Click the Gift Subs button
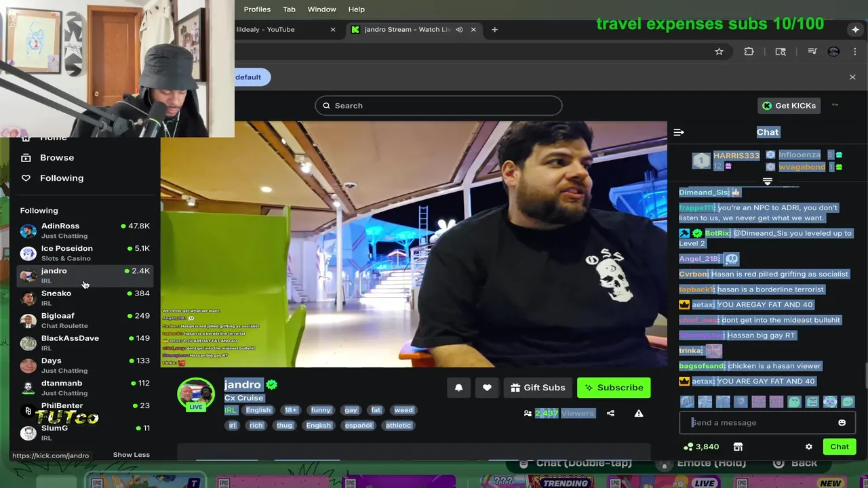 (x=538, y=388)
